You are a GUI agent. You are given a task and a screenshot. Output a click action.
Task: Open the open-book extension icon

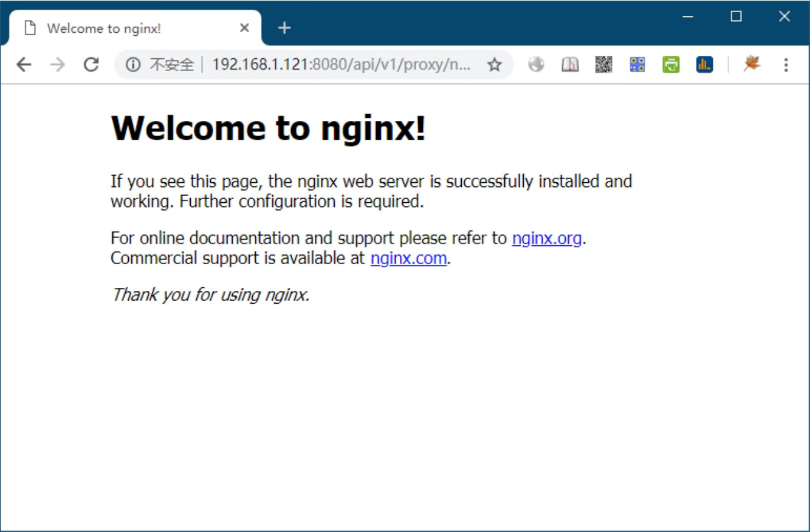tap(570, 64)
